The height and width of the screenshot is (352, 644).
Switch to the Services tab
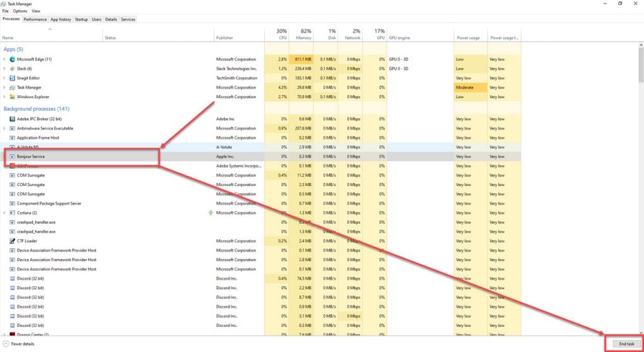coord(128,19)
